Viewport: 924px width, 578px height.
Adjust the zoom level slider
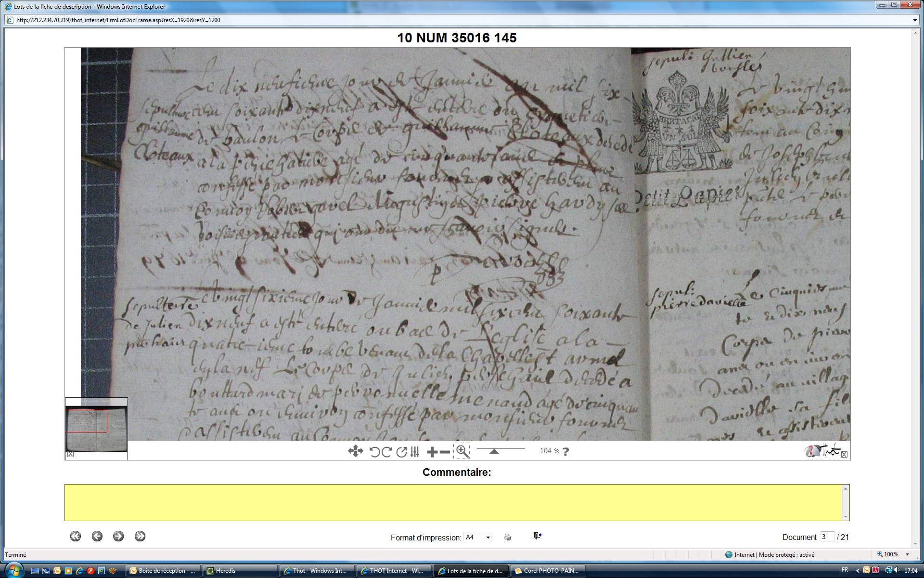click(x=494, y=451)
